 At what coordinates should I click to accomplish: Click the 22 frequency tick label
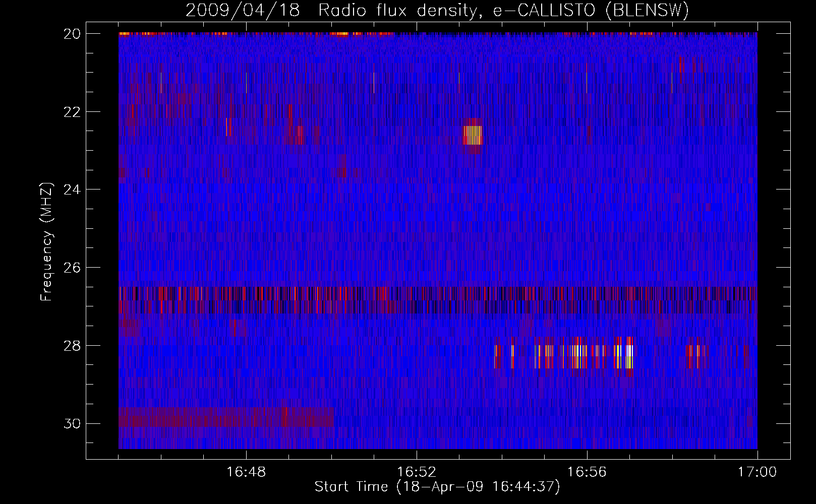(x=72, y=111)
